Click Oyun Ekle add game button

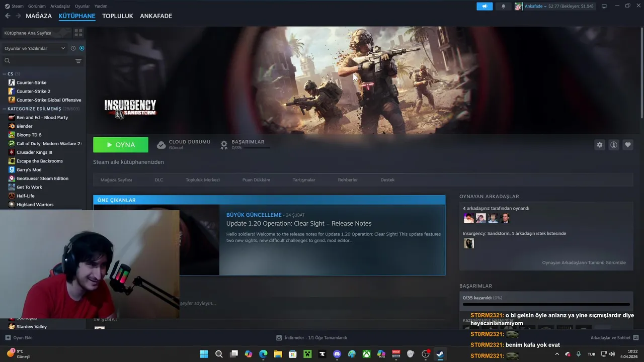click(x=19, y=338)
